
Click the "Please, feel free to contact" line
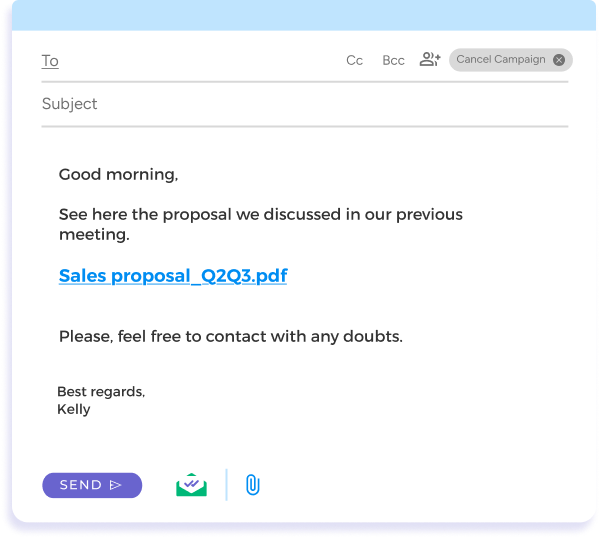[230, 337]
